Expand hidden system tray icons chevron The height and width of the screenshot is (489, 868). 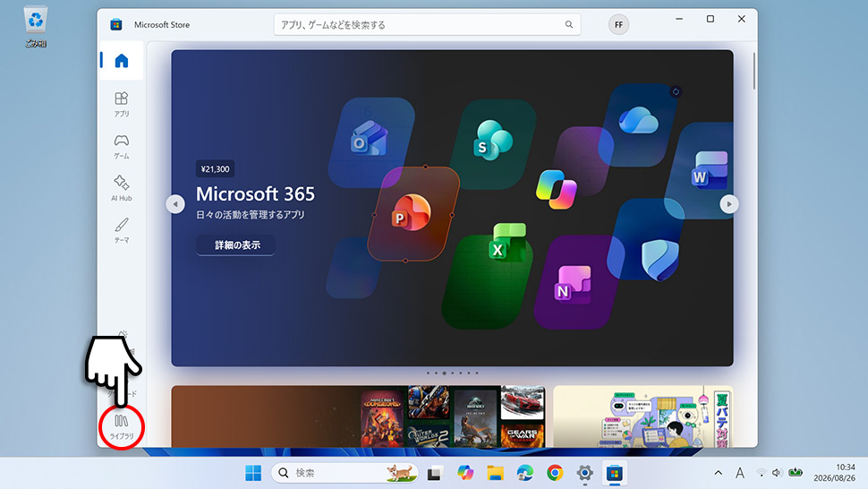coord(718,473)
